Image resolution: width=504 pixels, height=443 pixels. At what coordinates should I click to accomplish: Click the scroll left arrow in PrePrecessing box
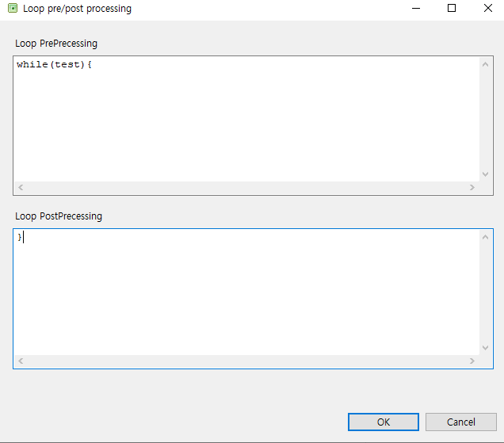[x=21, y=188]
